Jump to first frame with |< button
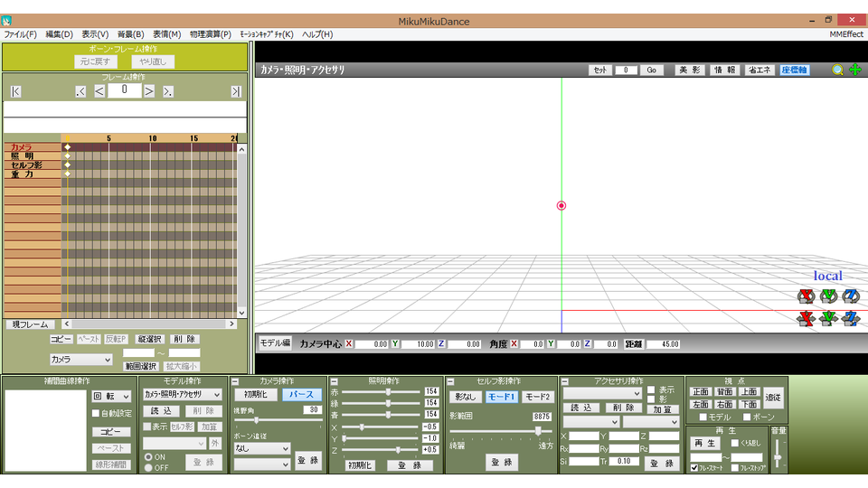This screenshot has height=488, width=868. [x=15, y=91]
